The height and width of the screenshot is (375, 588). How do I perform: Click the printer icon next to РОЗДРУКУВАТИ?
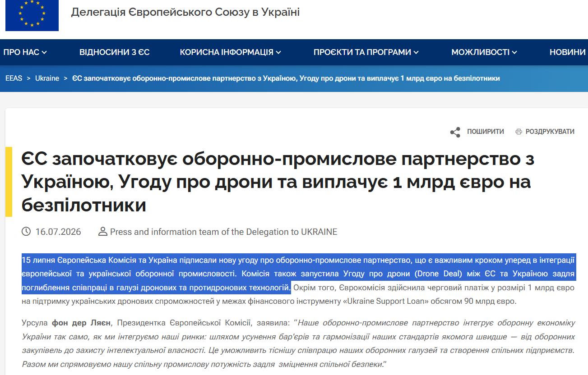[519, 132]
